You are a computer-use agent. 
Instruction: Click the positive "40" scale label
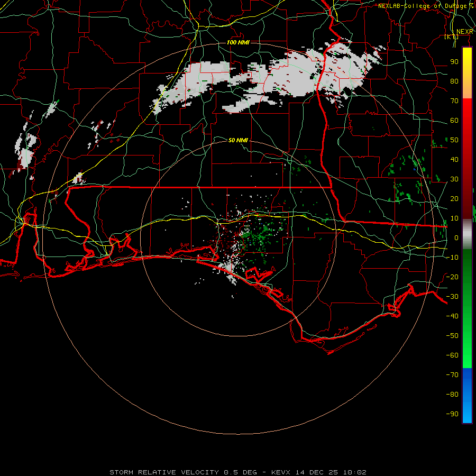pyautogui.click(x=454, y=159)
